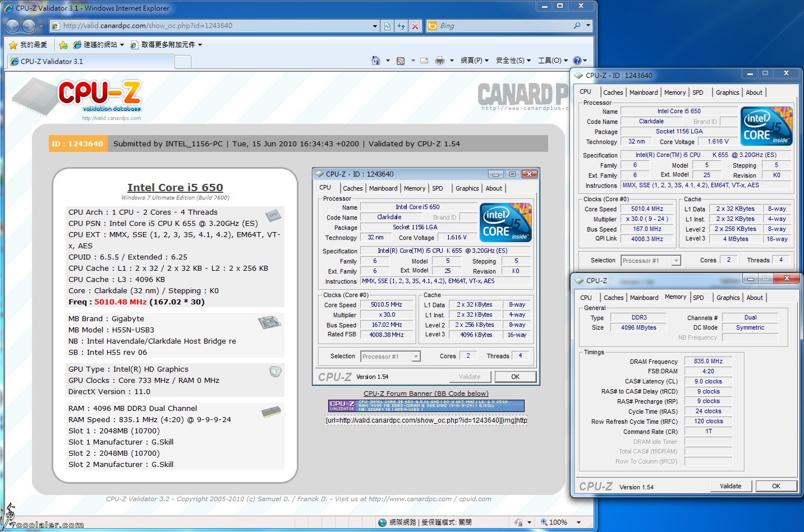The width and height of the screenshot is (804, 532).
Task: Click the motherboard icon beside MB Brand
Action: 269,322
